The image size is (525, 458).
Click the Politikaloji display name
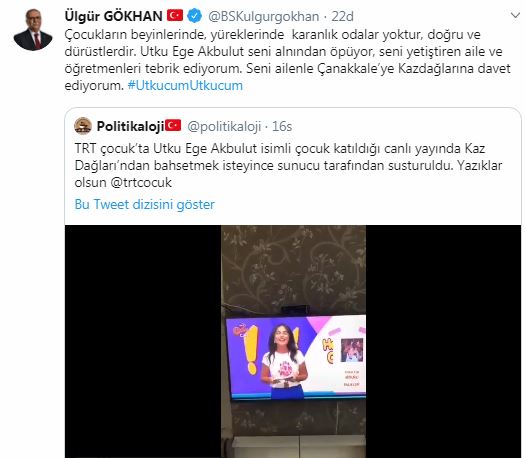point(130,126)
